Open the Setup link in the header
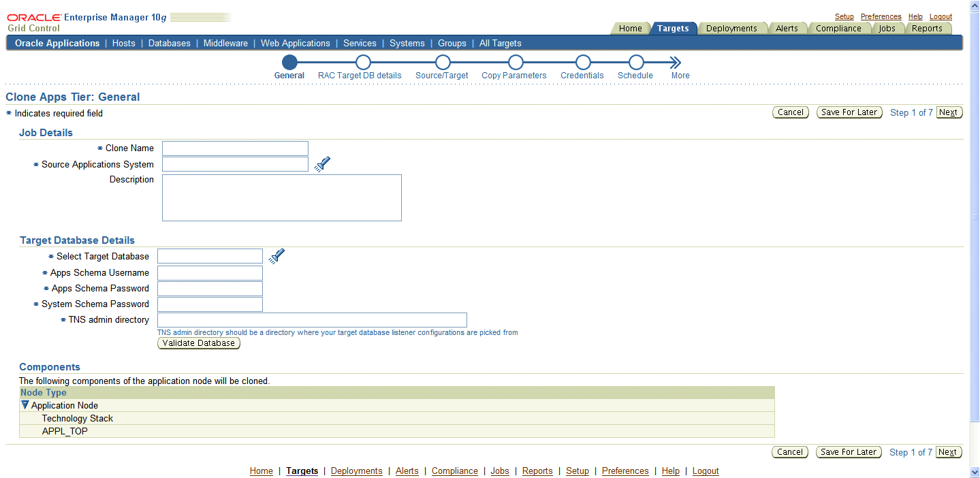 click(844, 16)
